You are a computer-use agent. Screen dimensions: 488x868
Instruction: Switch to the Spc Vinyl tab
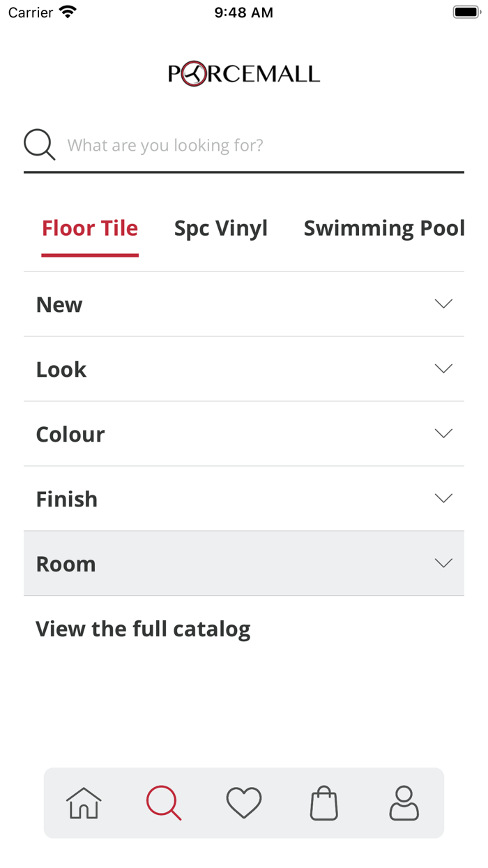click(221, 228)
